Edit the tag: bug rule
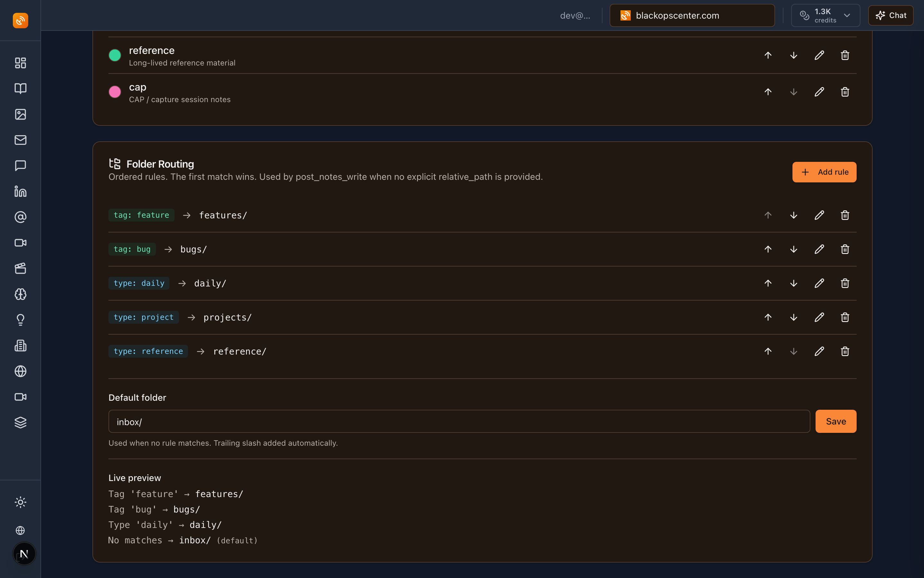This screenshot has width=924, height=578. (819, 249)
